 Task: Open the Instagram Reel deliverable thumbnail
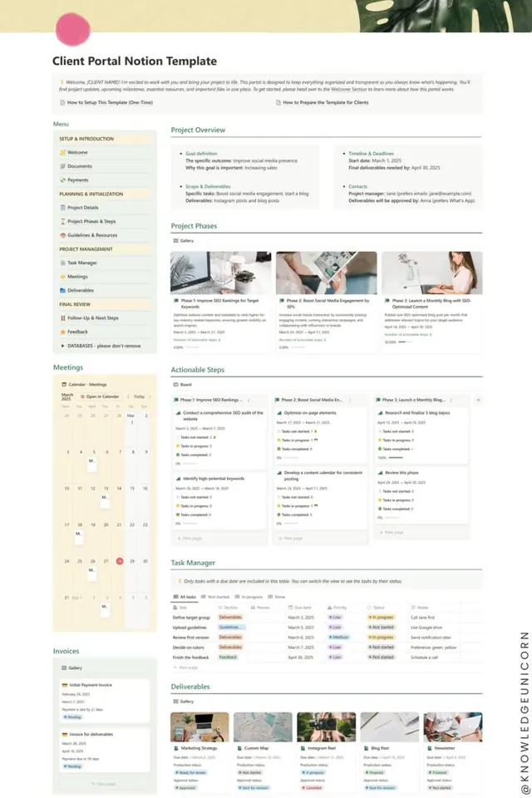pyautogui.click(x=327, y=727)
